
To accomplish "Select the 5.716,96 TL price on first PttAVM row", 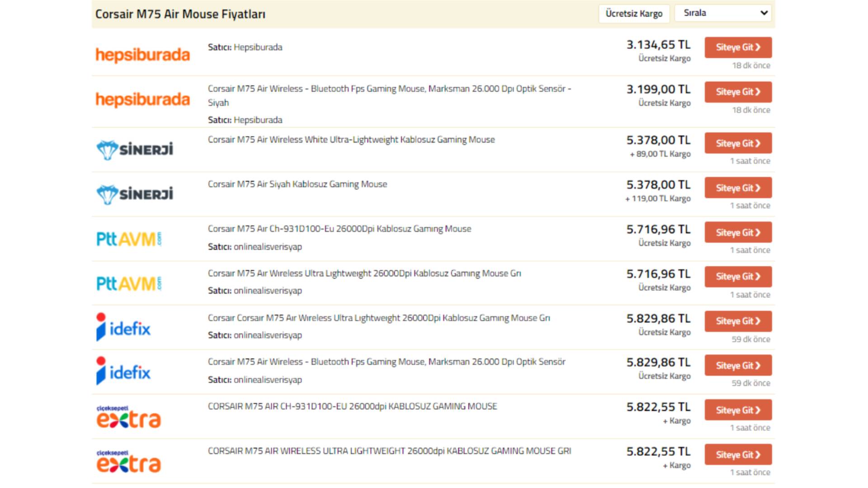I will [658, 230].
